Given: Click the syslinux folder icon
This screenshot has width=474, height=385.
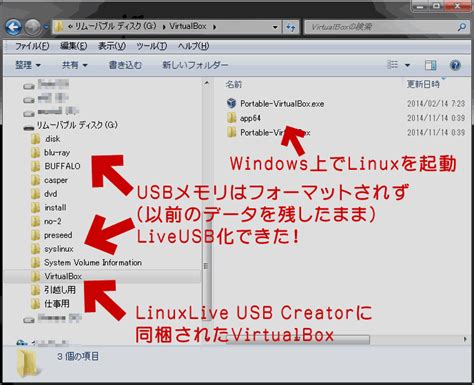Looking at the screenshot, I should [x=36, y=249].
